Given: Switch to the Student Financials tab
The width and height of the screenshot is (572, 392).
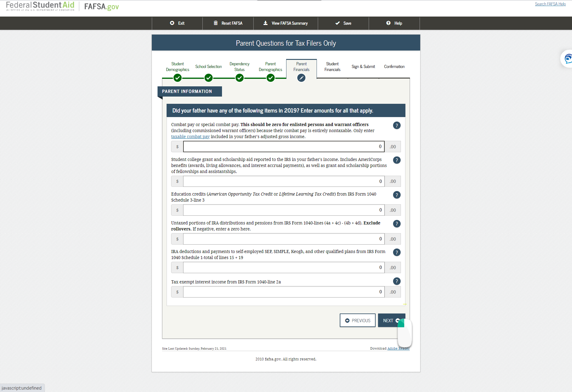Looking at the screenshot, I should coord(332,66).
